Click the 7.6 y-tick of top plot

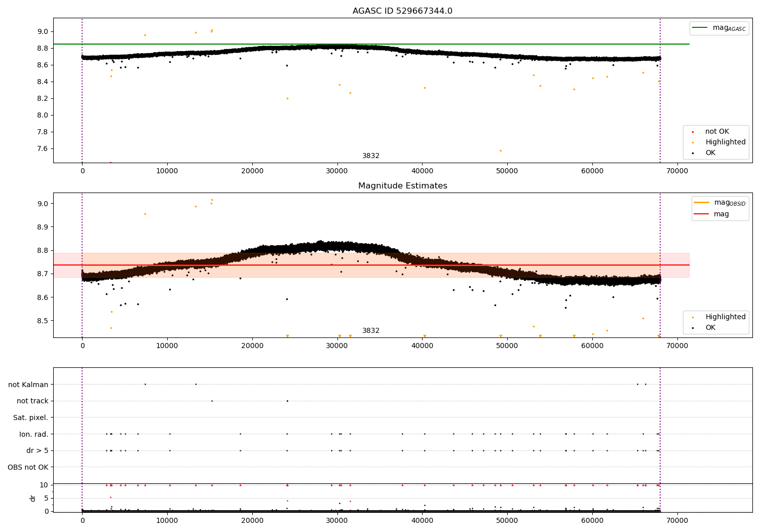pos(43,148)
